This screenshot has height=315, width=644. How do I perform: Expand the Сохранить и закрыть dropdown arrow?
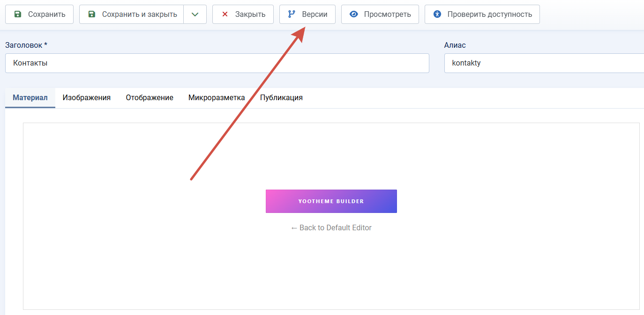195,14
